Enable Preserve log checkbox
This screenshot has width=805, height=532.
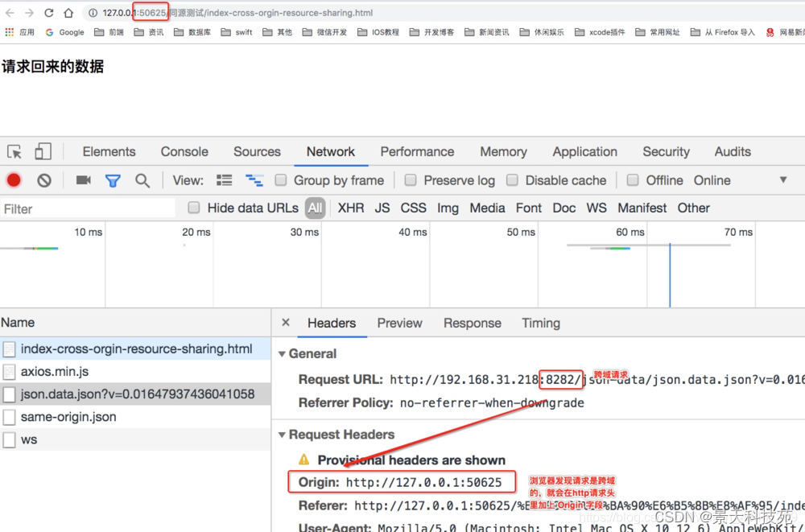(411, 180)
